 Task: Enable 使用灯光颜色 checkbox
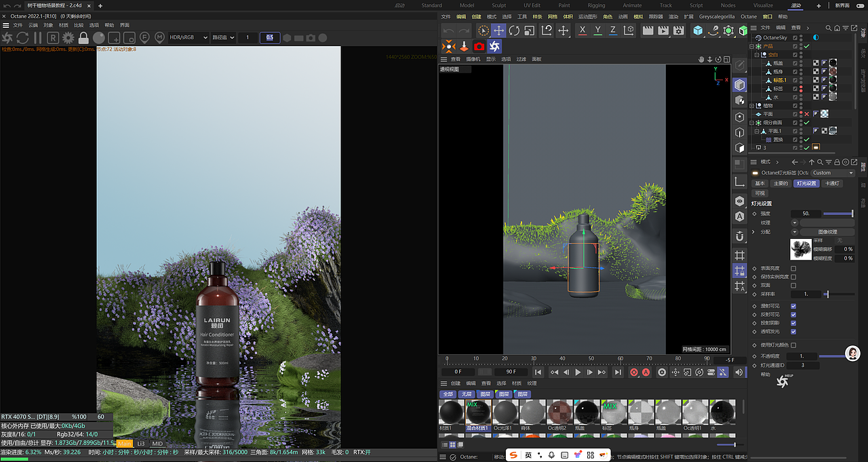(793, 345)
